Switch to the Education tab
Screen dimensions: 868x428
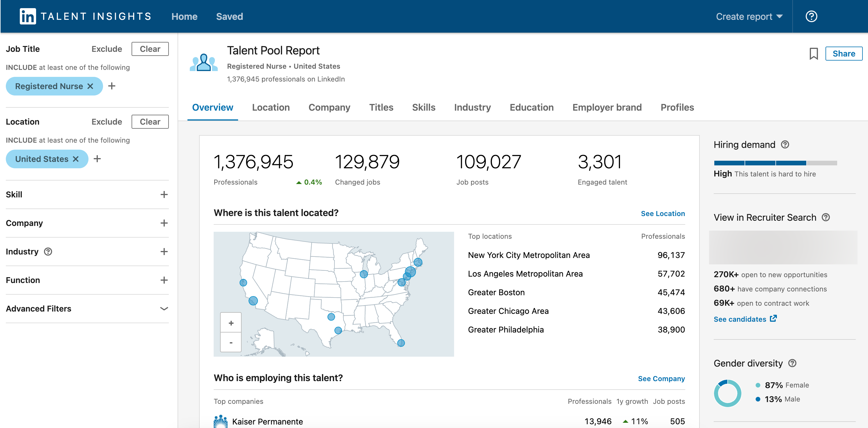[x=532, y=107]
